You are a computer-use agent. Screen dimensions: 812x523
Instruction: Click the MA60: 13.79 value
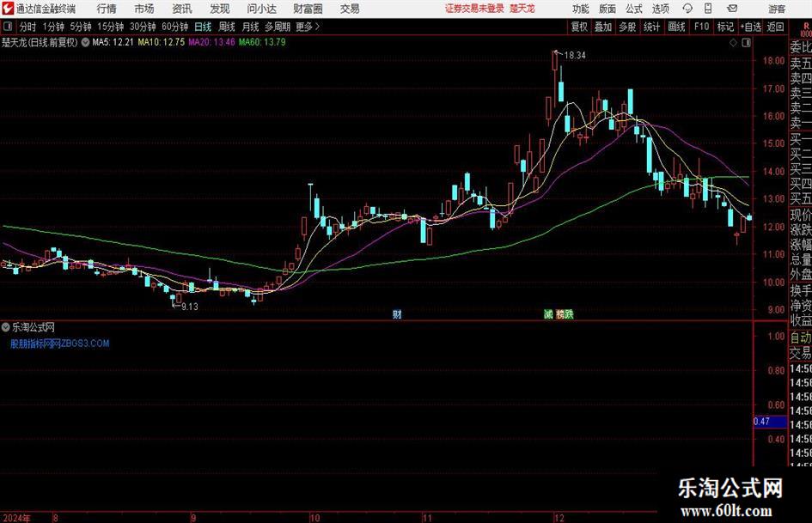coord(262,42)
